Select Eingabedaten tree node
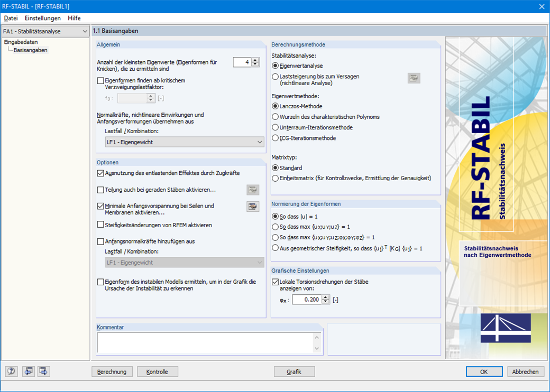This screenshot has width=550, height=392. coord(21,42)
